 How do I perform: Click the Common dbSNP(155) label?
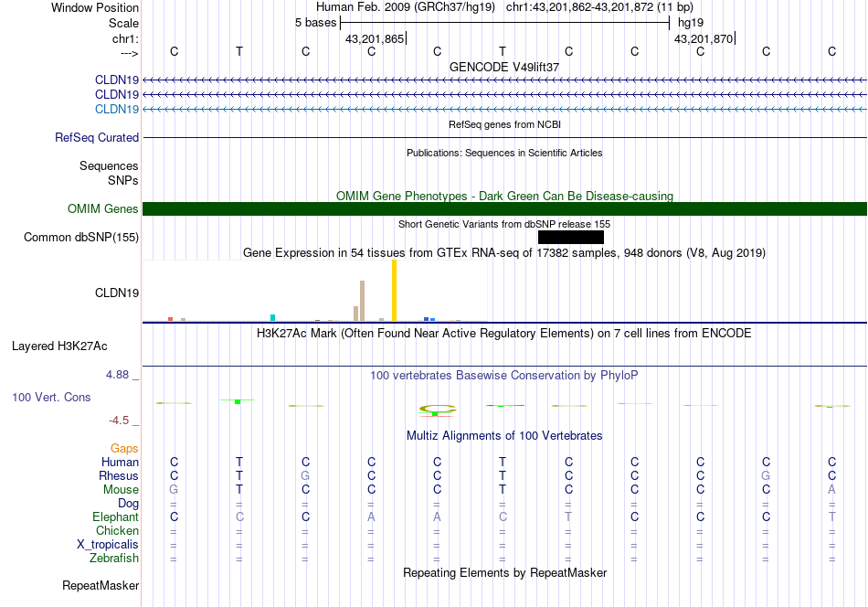pos(81,237)
